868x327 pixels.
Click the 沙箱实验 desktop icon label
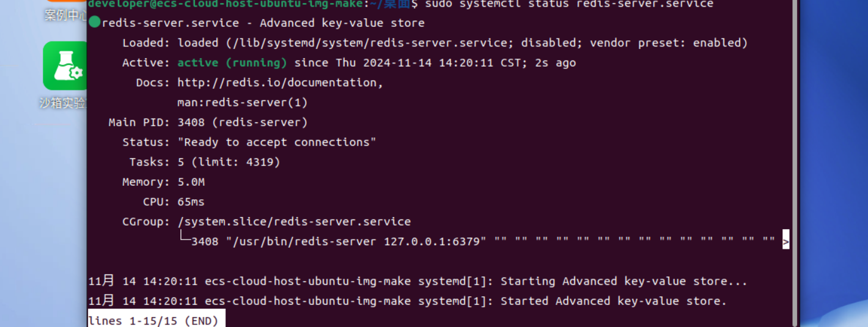62,103
